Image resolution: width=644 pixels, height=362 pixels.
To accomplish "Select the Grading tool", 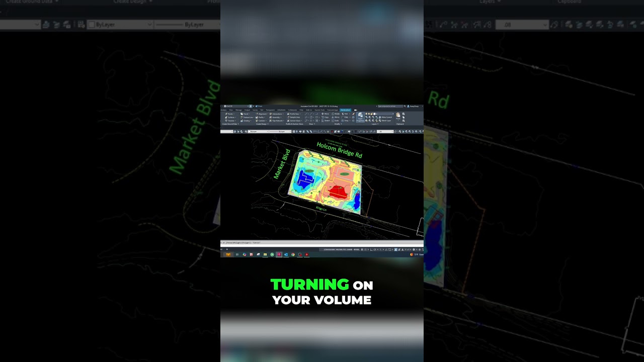I will (246, 121).
